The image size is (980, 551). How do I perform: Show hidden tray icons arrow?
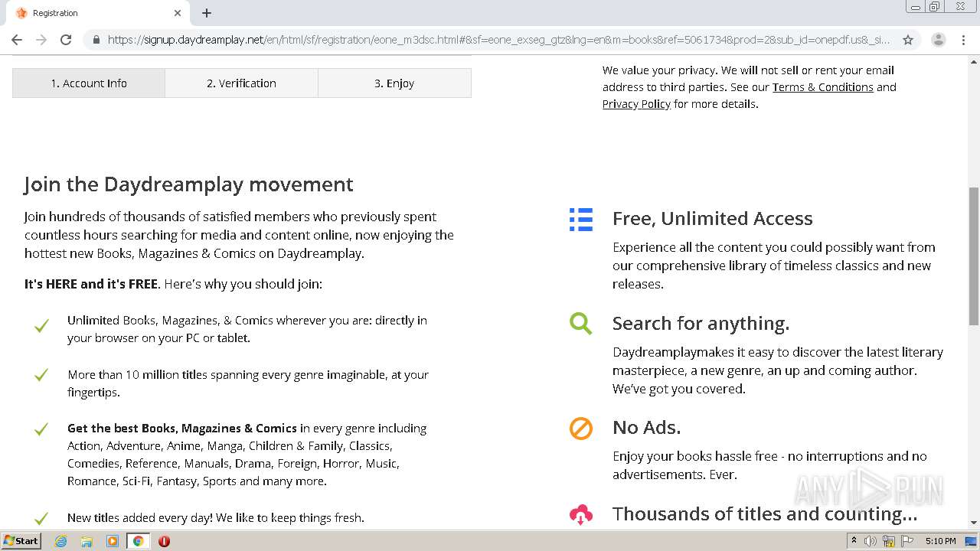[854, 541]
